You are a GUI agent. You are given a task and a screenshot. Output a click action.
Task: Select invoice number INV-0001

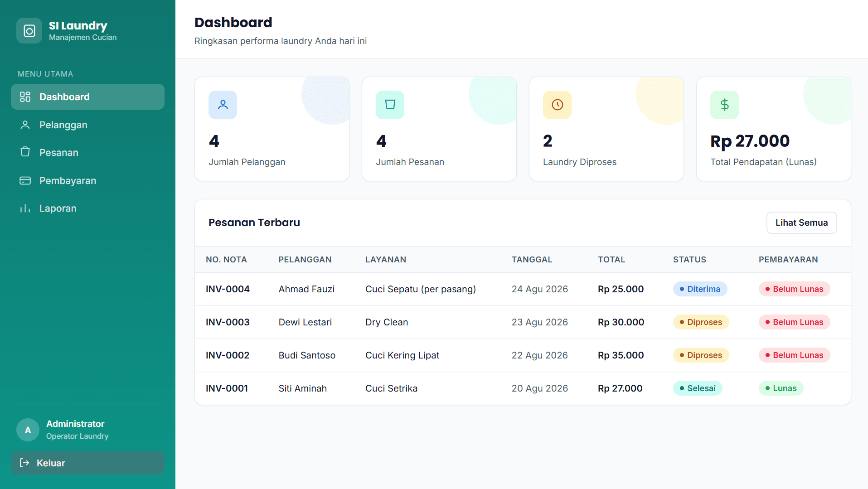point(227,388)
